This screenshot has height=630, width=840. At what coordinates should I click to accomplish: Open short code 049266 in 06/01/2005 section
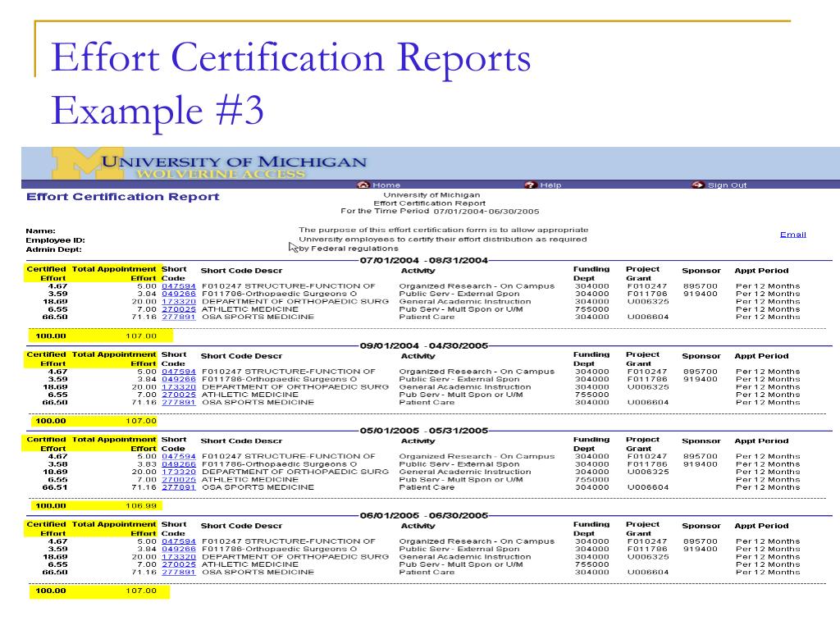[179, 549]
